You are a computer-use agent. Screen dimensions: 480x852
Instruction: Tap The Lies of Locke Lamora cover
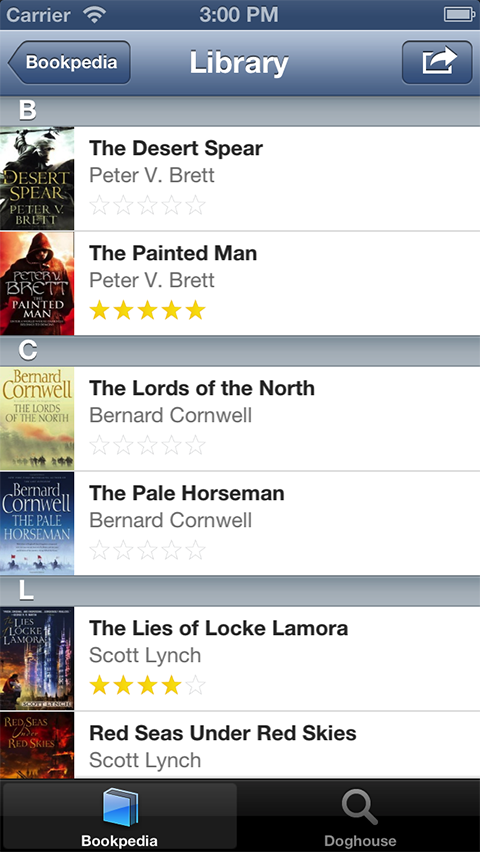tap(37, 659)
